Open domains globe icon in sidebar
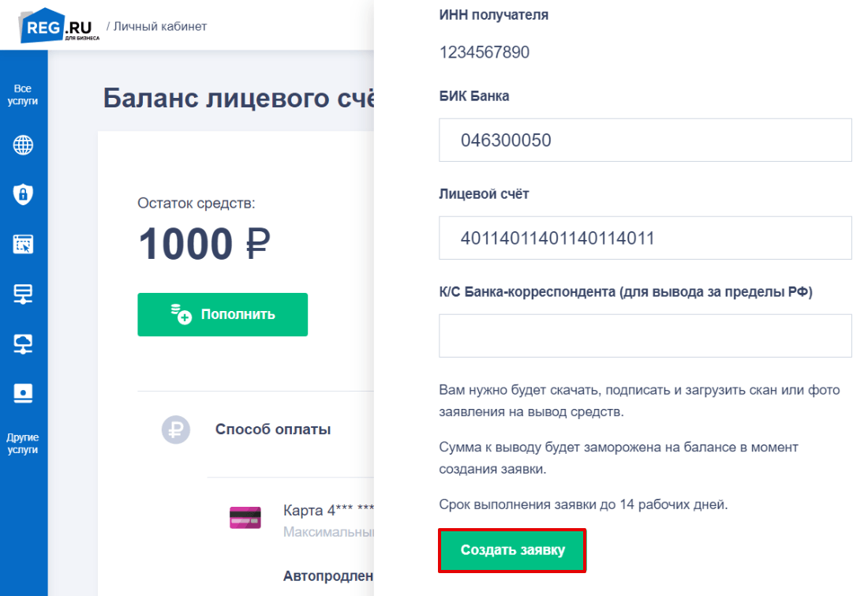Image resolution: width=868 pixels, height=596 pixels. tap(23, 145)
